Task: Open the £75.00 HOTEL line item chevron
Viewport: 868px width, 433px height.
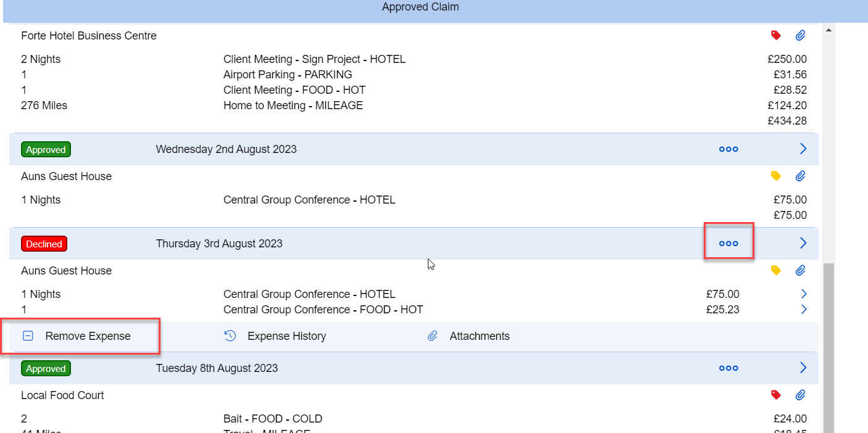Action: (804, 294)
